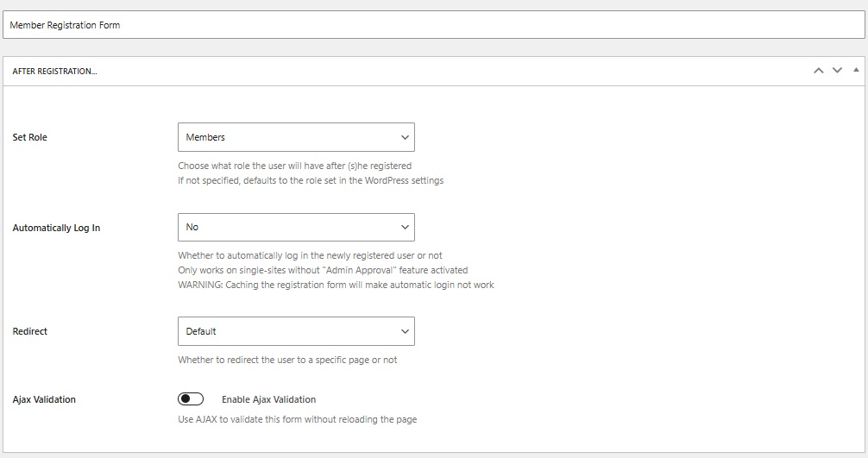Click the 'Choose what role the user' description
The image size is (868, 458).
coord(294,166)
